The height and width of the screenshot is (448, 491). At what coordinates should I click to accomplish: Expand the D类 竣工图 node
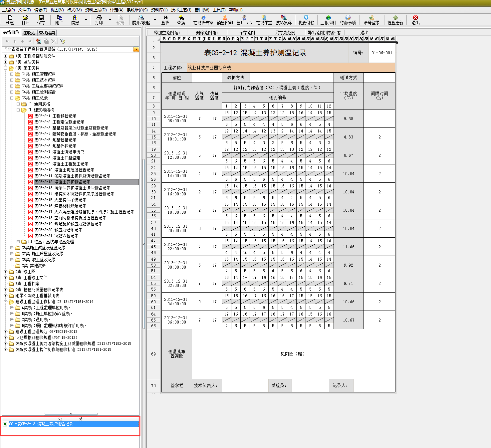click(5, 272)
